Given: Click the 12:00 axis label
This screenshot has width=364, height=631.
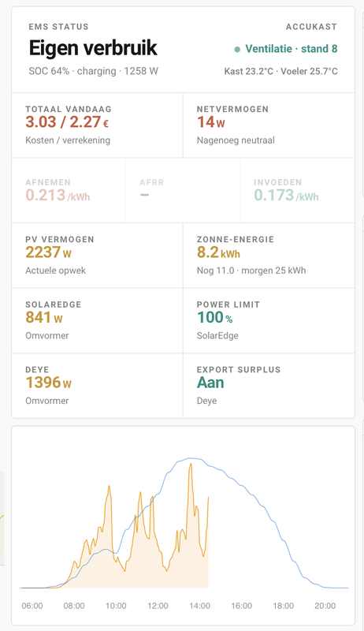Looking at the screenshot, I should pyautogui.click(x=158, y=606).
